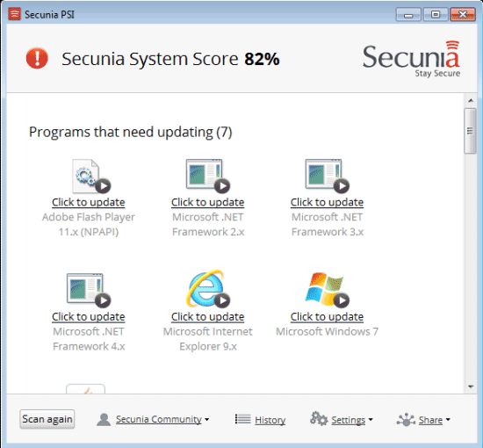Click the Adobe Flash Player update icon
Screen dimensions: 483x448
(x=91, y=177)
